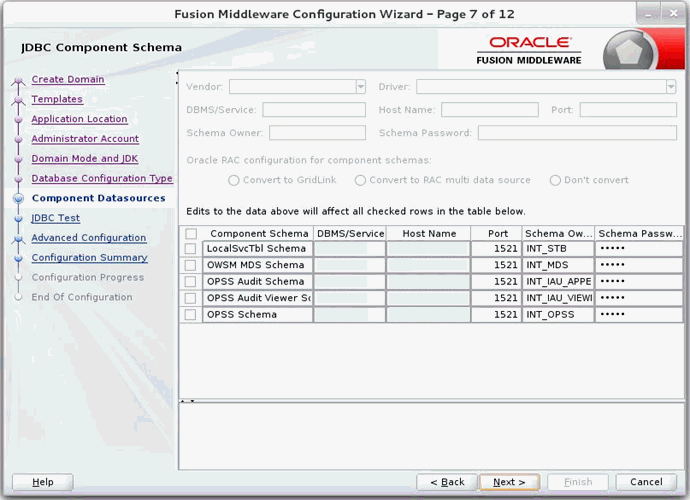
Task: Open the Vendor dropdown
Action: point(360,87)
